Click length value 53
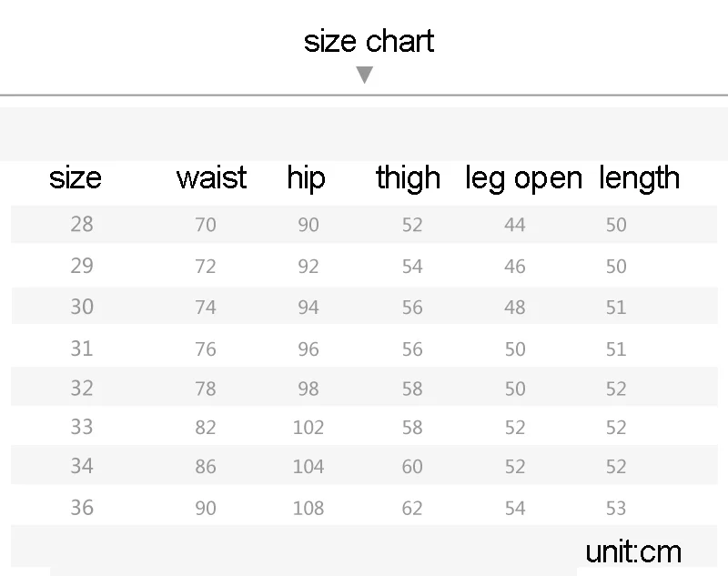728x576 pixels. click(616, 508)
